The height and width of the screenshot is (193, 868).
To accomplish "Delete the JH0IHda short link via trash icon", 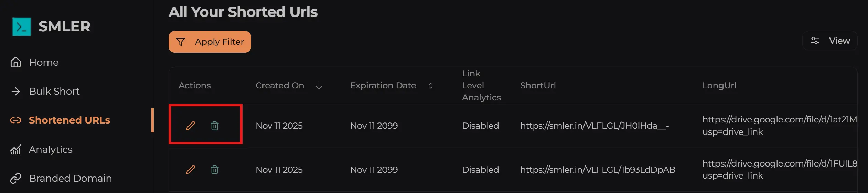I will tap(215, 126).
